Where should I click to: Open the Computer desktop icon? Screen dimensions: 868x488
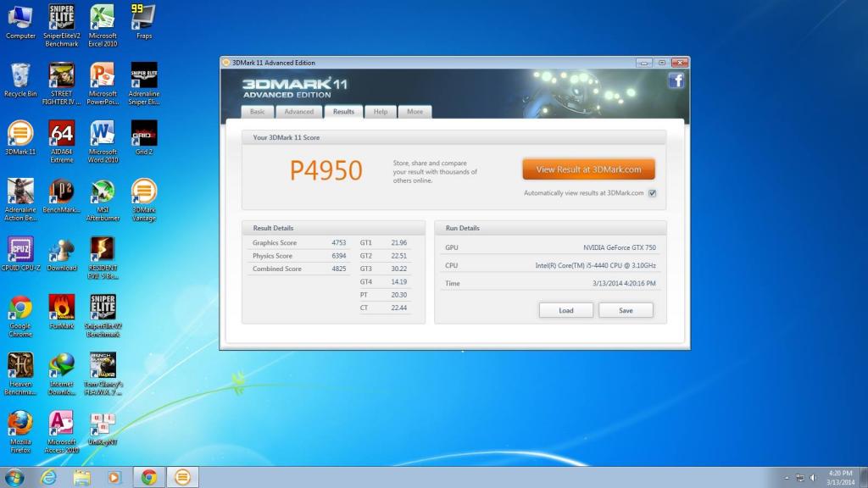[x=20, y=23]
